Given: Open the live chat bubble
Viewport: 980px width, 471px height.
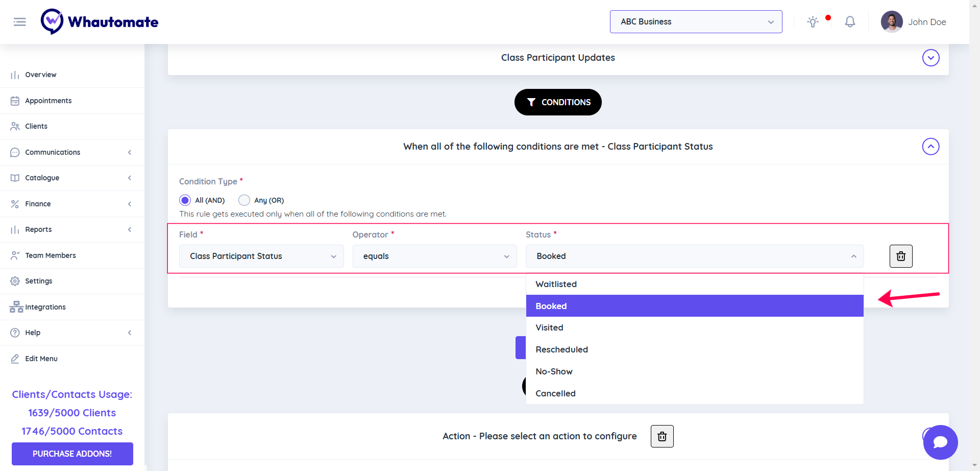Looking at the screenshot, I should click(x=940, y=442).
